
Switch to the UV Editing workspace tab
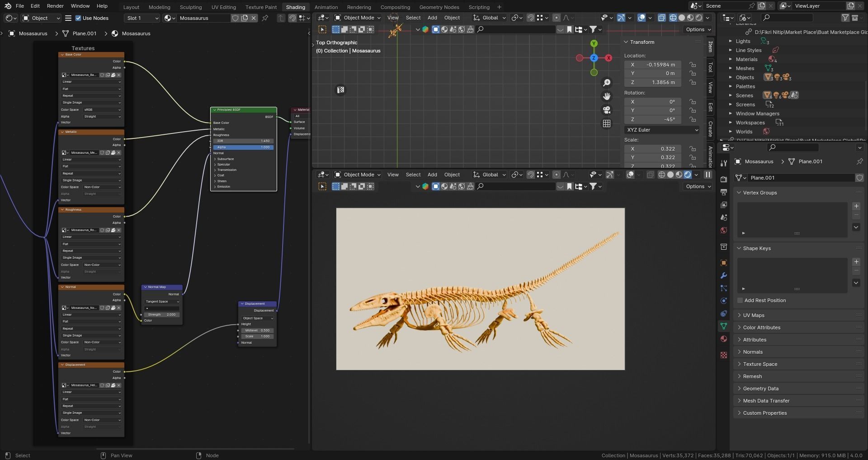(224, 7)
